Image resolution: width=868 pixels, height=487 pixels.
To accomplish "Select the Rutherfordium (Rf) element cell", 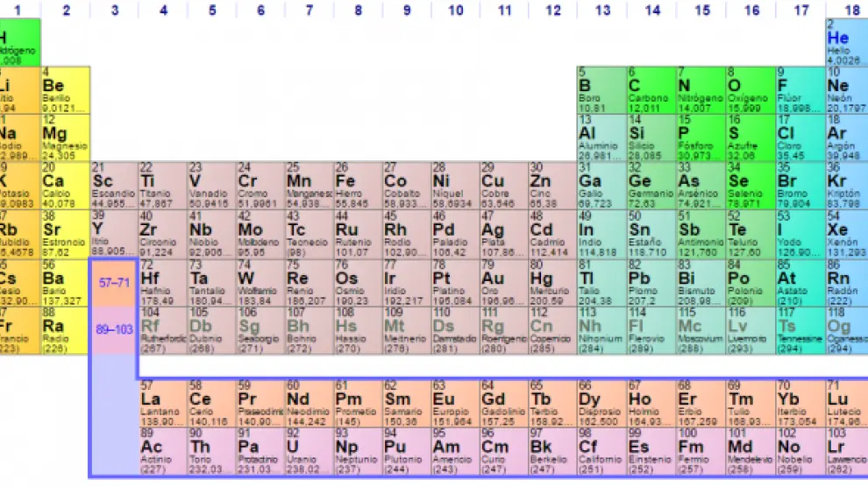I will click(161, 329).
